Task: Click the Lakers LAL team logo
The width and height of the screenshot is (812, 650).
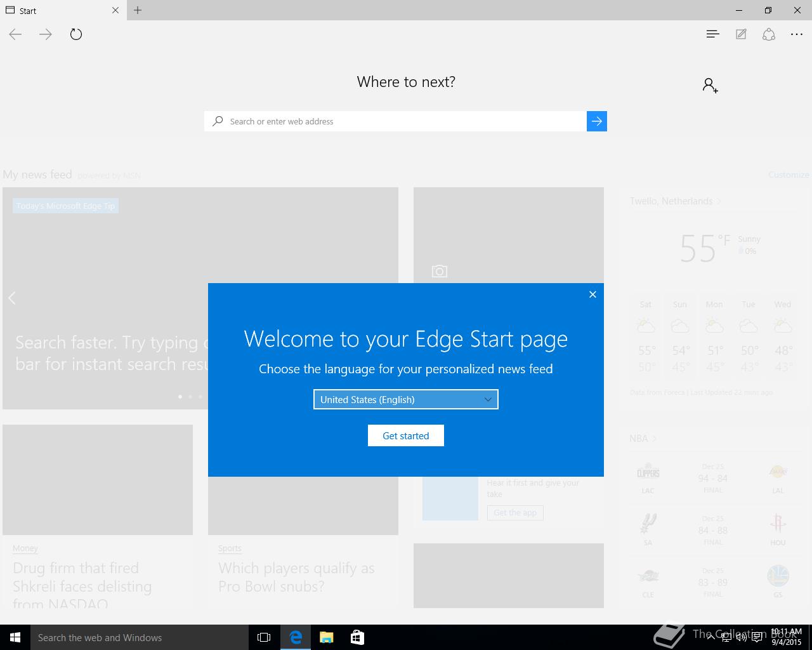Action: 778,473
